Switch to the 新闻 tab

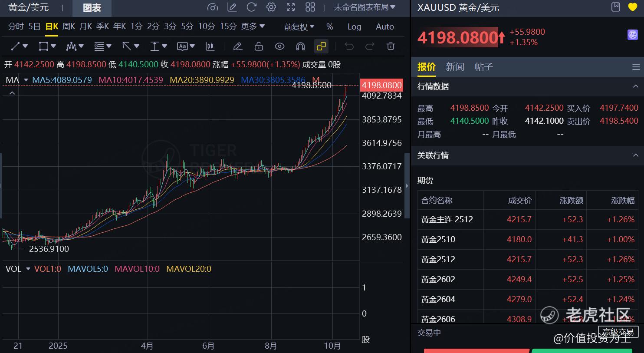pyautogui.click(x=454, y=67)
